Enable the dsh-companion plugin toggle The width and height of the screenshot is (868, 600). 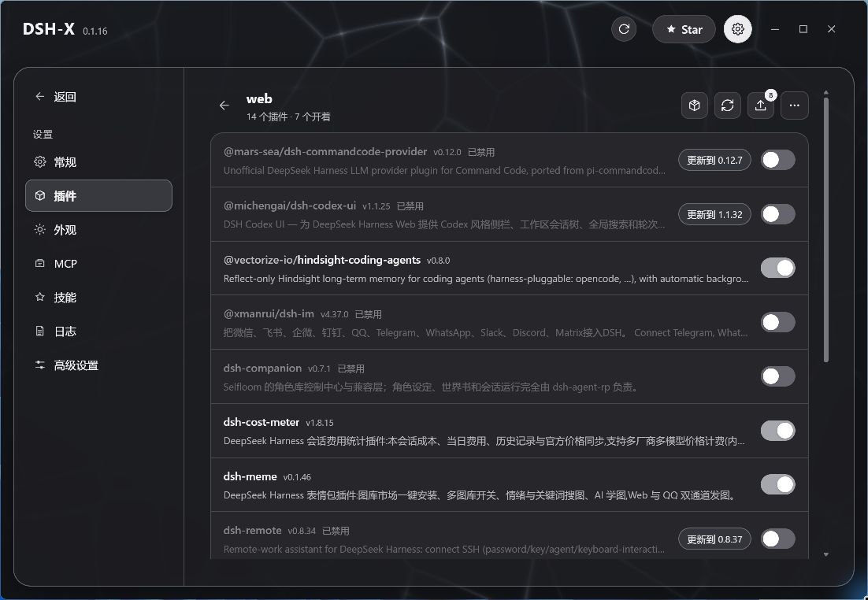[x=777, y=376]
